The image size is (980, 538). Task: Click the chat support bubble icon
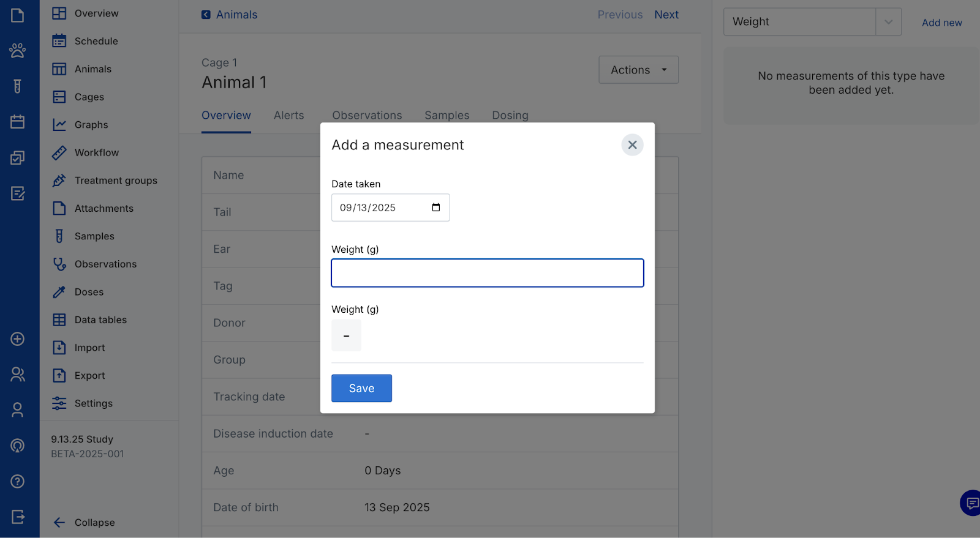[971, 503]
